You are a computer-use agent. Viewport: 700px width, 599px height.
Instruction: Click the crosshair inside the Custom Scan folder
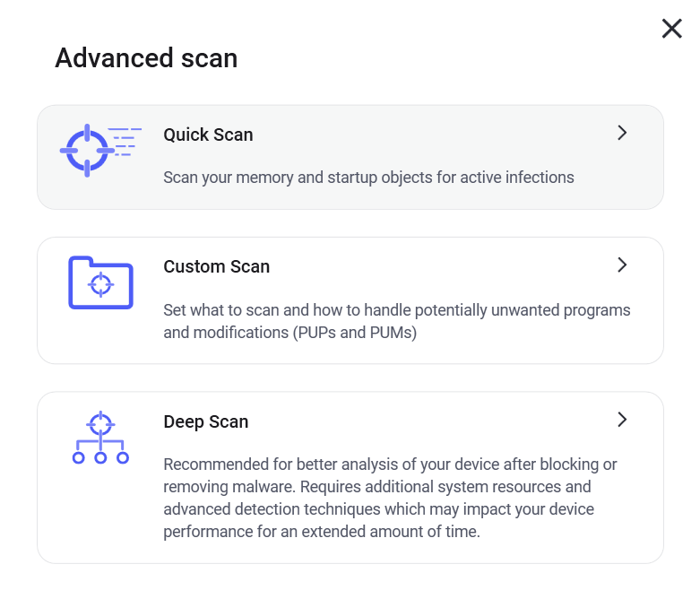[101, 284]
